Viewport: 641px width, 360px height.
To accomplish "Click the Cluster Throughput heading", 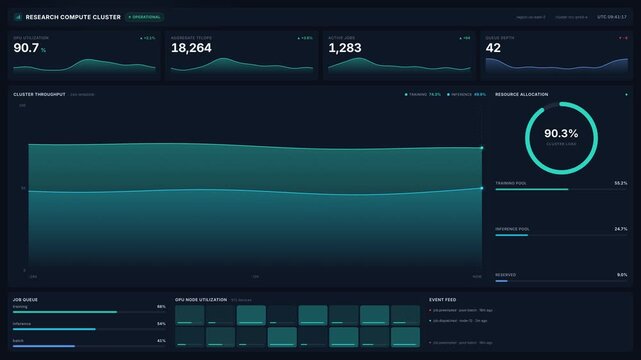I will (x=39, y=94).
